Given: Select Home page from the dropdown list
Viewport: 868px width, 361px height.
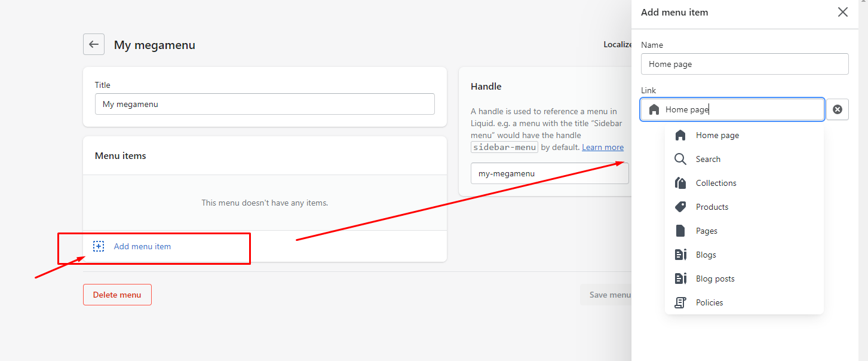Looking at the screenshot, I should point(717,136).
